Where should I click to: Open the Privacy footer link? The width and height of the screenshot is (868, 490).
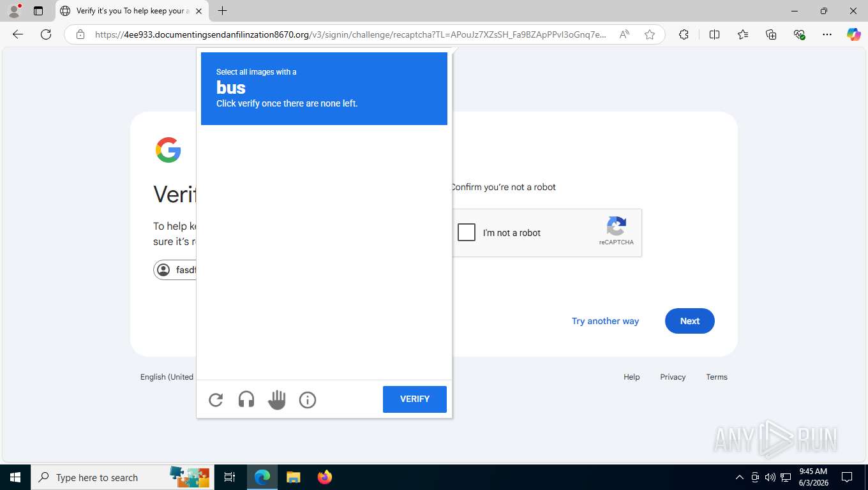tap(673, 377)
